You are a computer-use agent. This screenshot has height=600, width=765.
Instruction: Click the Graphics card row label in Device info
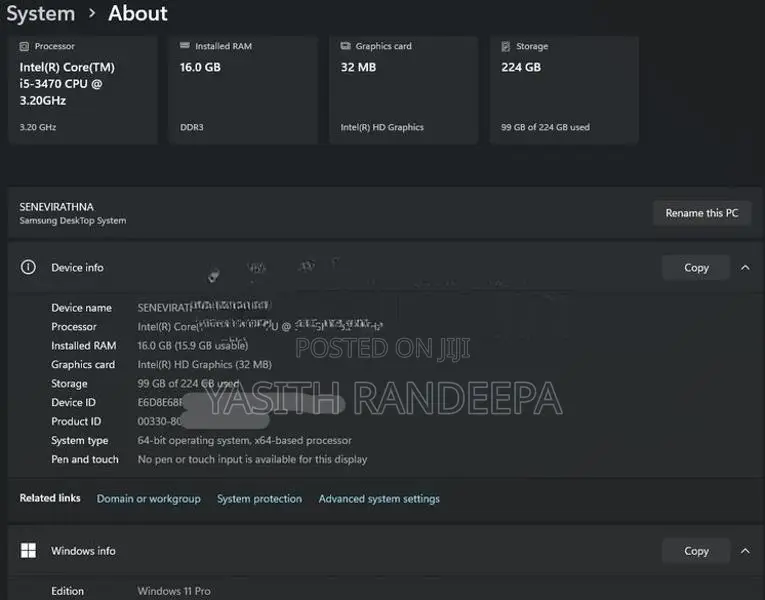83,365
